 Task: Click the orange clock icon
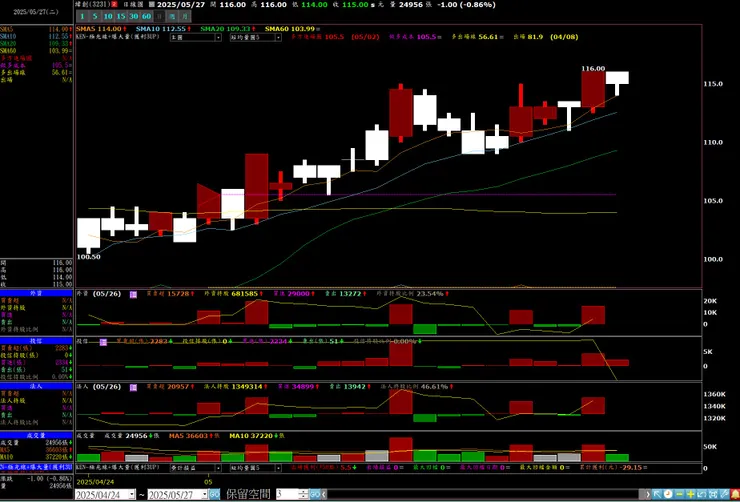(x=668, y=494)
